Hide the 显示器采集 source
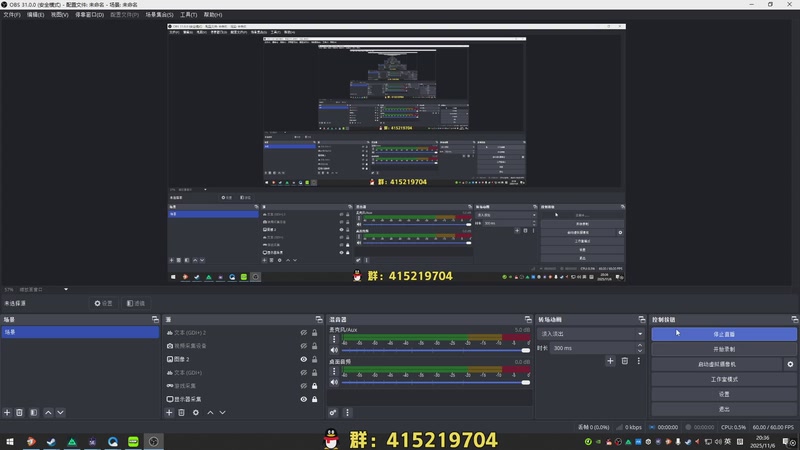The width and height of the screenshot is (800, 450). point(304,399)
